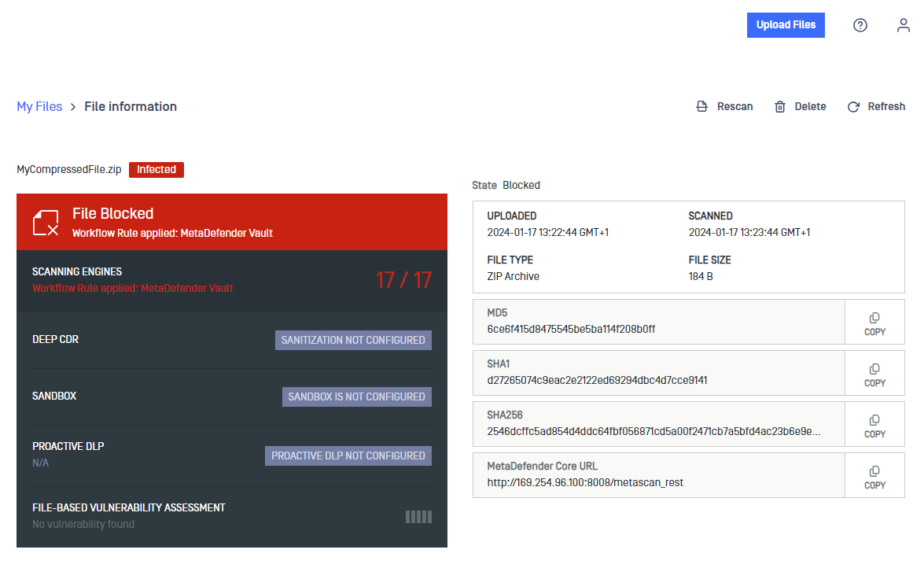Image resolution: width=924 pixels, height=568 pixels.
Task: Click the Rescan label
Action: click(734, 107)
